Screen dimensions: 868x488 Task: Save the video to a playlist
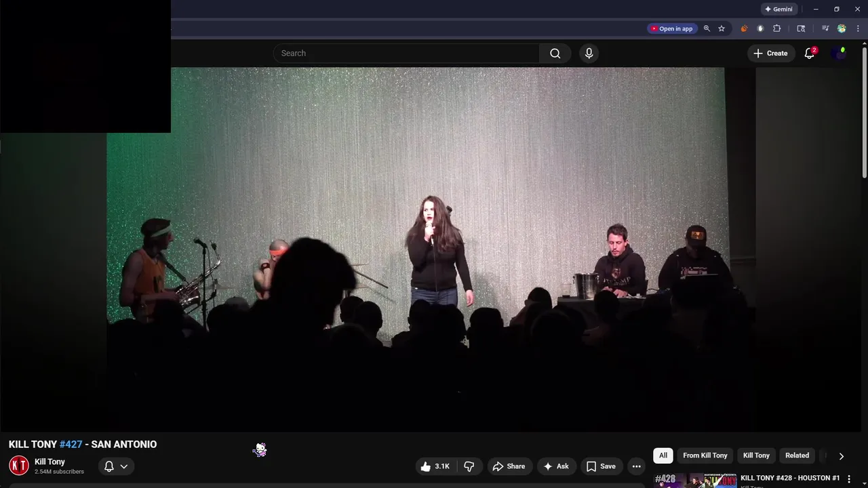point(601,466)
